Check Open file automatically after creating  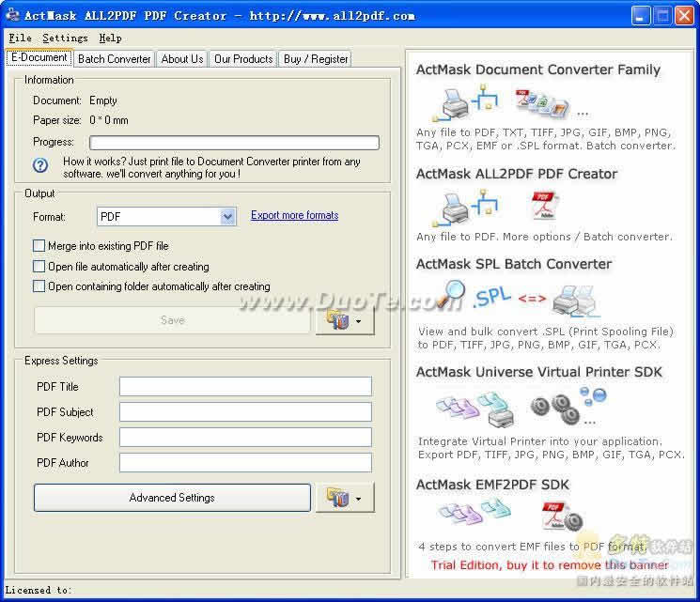(39, 267)
